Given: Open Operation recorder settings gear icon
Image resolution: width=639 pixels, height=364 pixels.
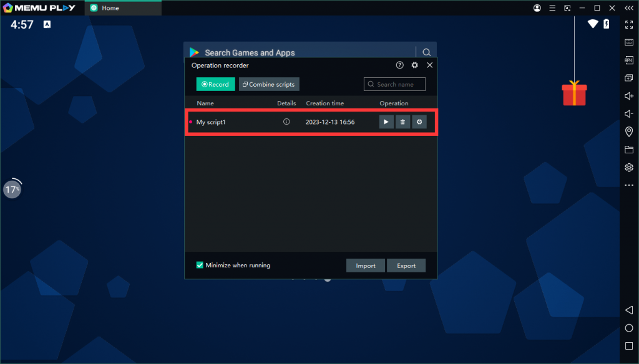Looking at the screenshot, I should (x=414, y=65).
